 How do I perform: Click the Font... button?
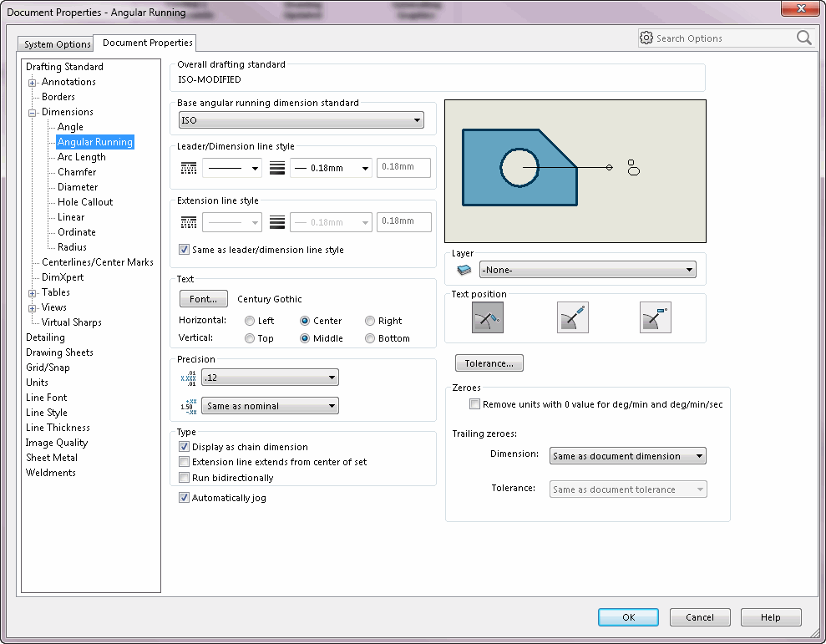(203, 299)
